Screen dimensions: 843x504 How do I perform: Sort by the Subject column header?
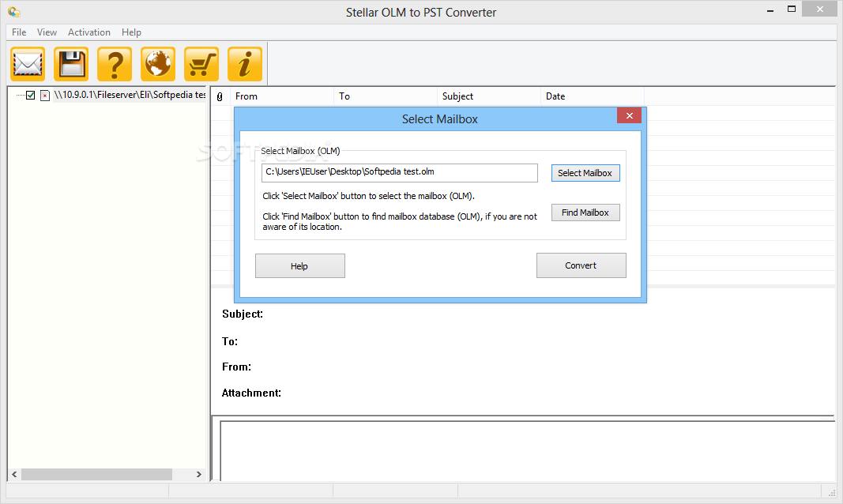pos(489,96)
